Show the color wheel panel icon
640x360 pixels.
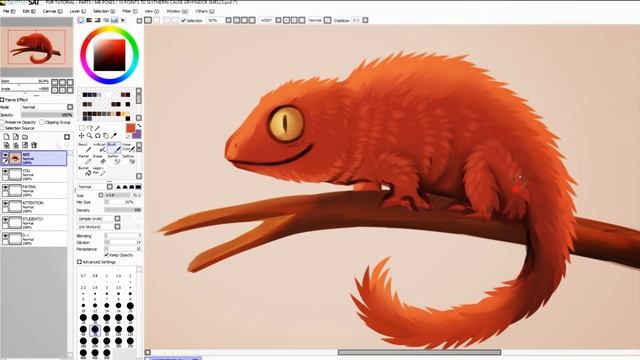81,20
